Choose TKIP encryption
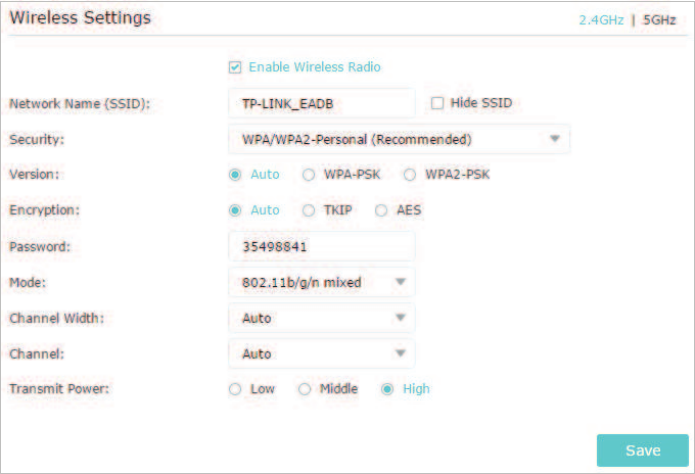Viewport: 695px width, 474px height. click(308, 210)
